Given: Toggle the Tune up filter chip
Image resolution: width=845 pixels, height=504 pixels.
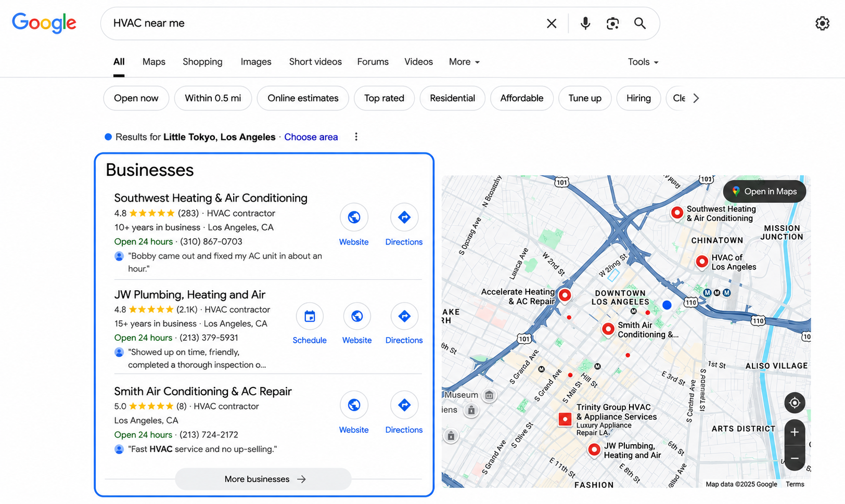Looking at the screenshot, I should [585, 98].
